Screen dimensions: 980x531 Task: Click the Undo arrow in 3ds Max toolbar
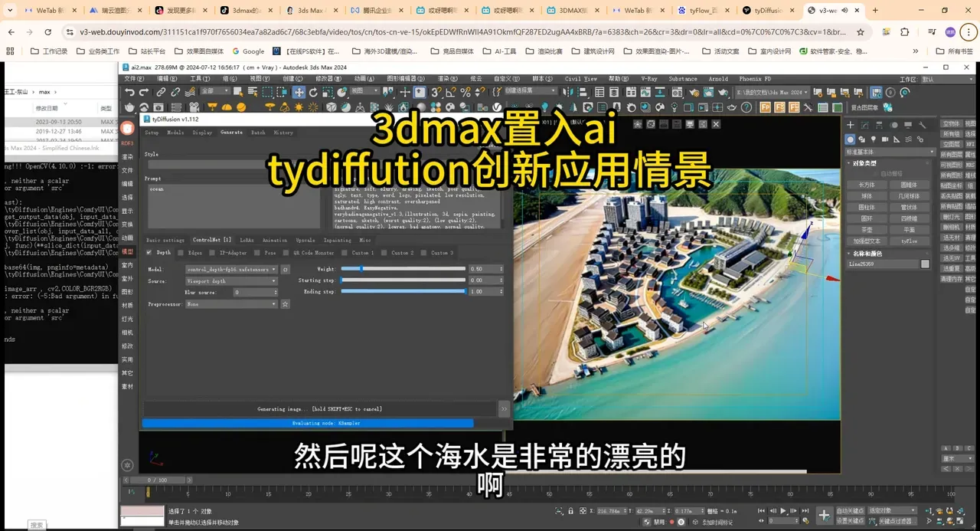tap(130, 93)
